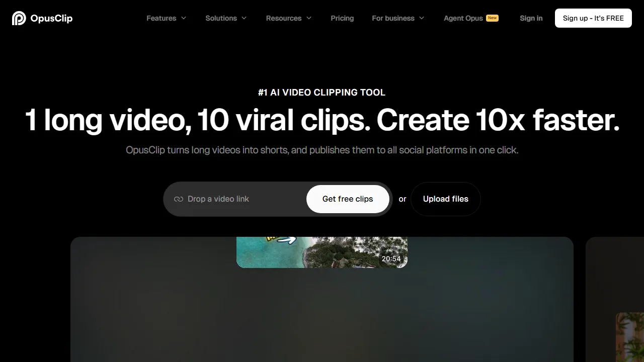Open the Agent Opus menu item
Image resolution: width=644 pixels, height=362 pixels.
coord(463,18)
